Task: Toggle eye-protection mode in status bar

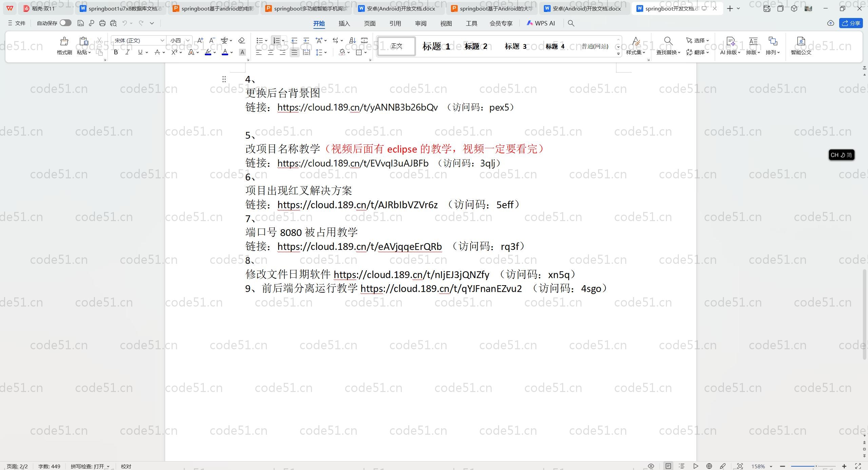Action: 651,466
